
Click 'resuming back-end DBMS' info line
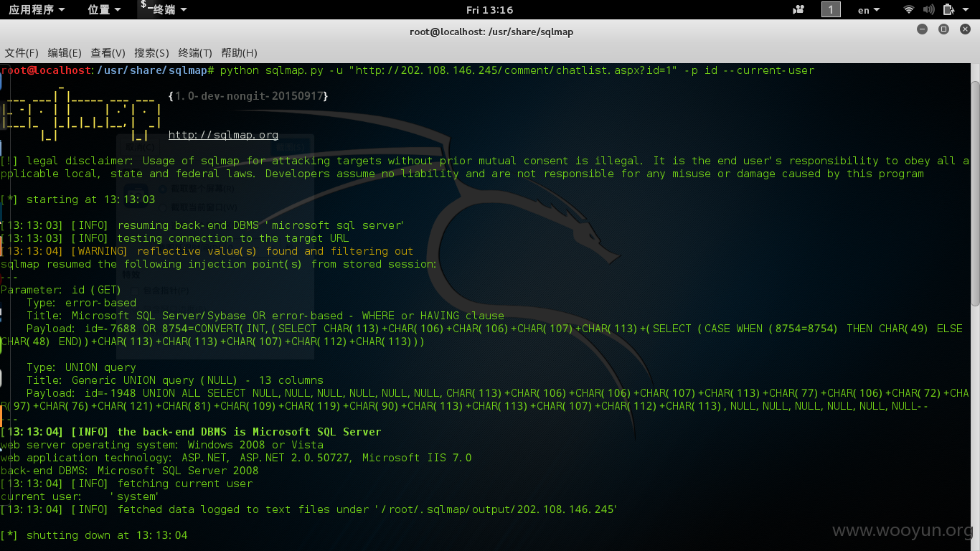tap(202, 225)
